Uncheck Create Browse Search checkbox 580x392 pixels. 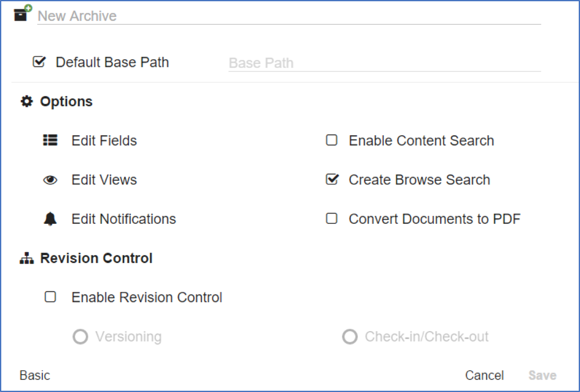click(332, 180)
